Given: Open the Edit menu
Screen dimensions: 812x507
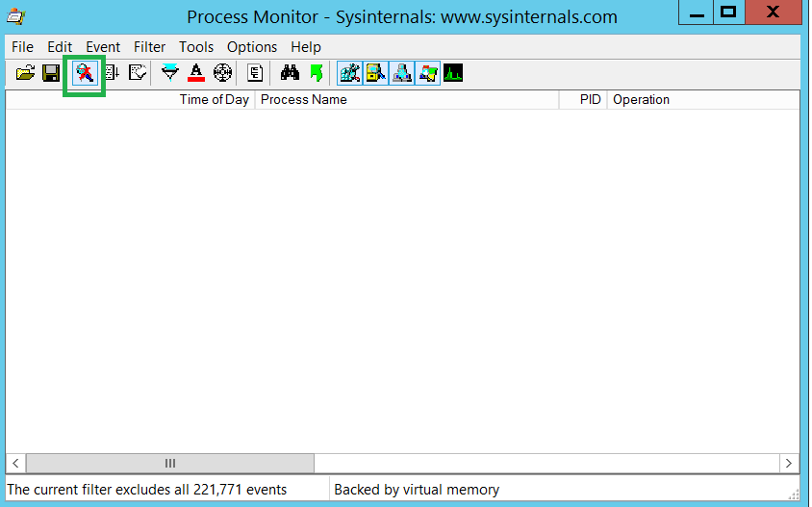Looking at the screenshot, I should tap(60, 47).
